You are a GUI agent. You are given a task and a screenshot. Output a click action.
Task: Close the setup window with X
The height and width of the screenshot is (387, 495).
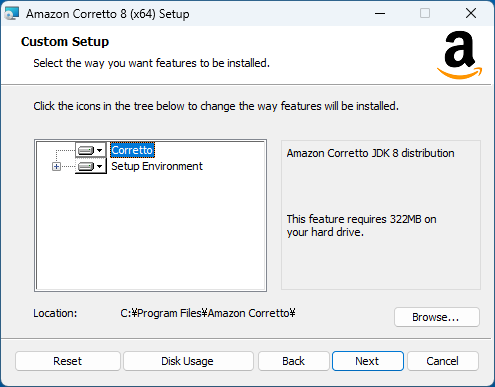coord(471,14)
